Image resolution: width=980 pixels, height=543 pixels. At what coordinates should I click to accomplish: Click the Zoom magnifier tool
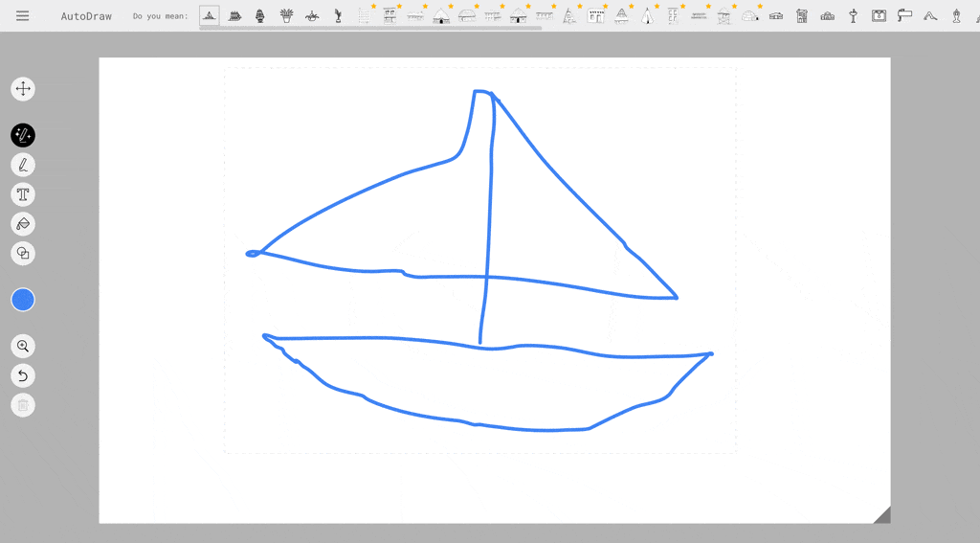pyautogui.click(x=23, y=346)
